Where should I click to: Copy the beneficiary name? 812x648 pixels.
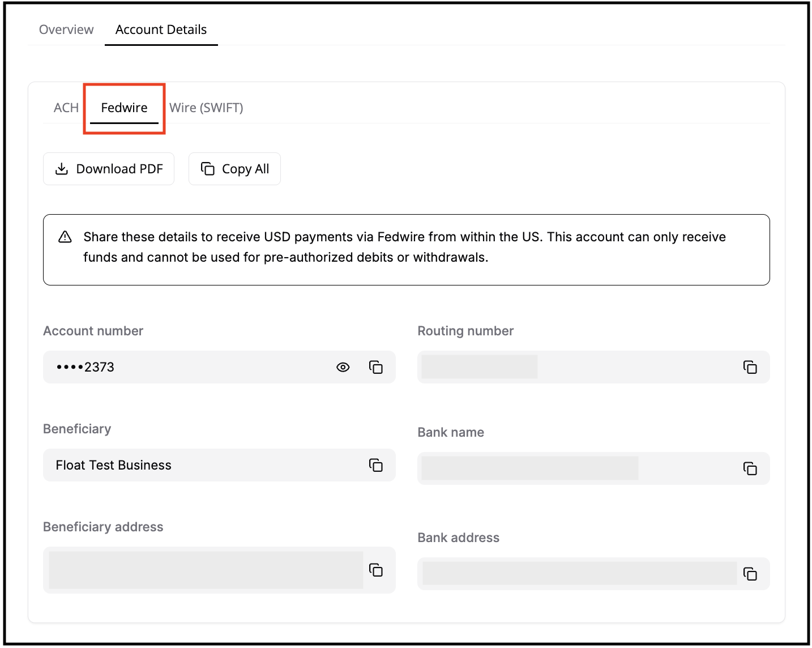coord(376,465)
